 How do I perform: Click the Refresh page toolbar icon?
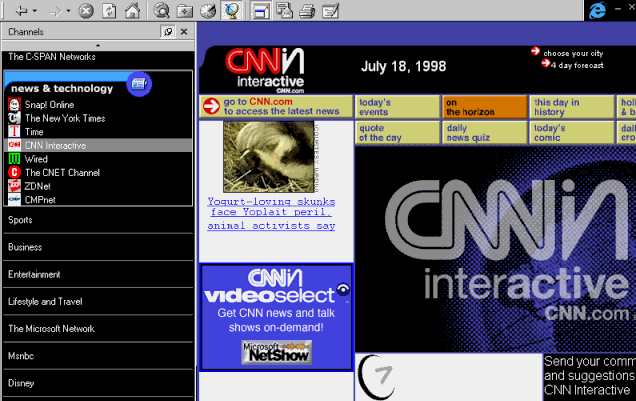109,11
